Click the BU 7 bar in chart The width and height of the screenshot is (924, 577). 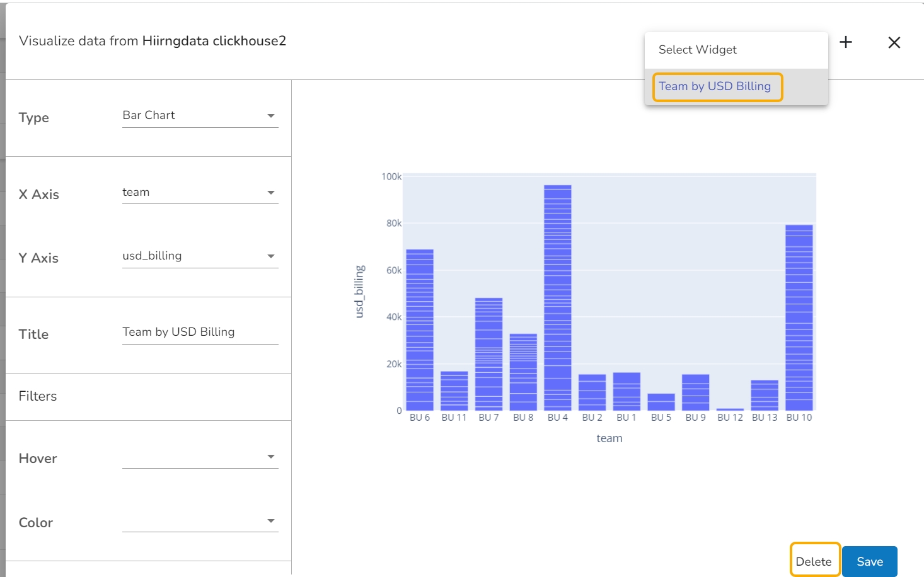tap(488, 354)
